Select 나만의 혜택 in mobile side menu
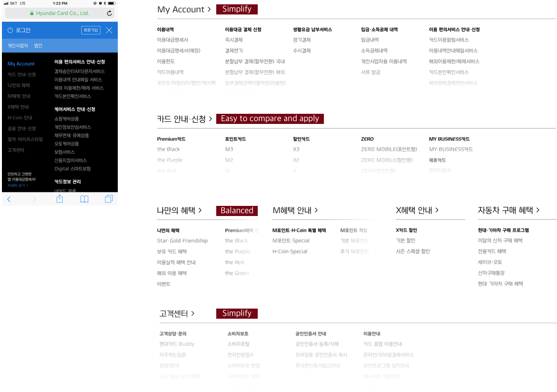Screen dimensions: 557x392 (18, 85)
